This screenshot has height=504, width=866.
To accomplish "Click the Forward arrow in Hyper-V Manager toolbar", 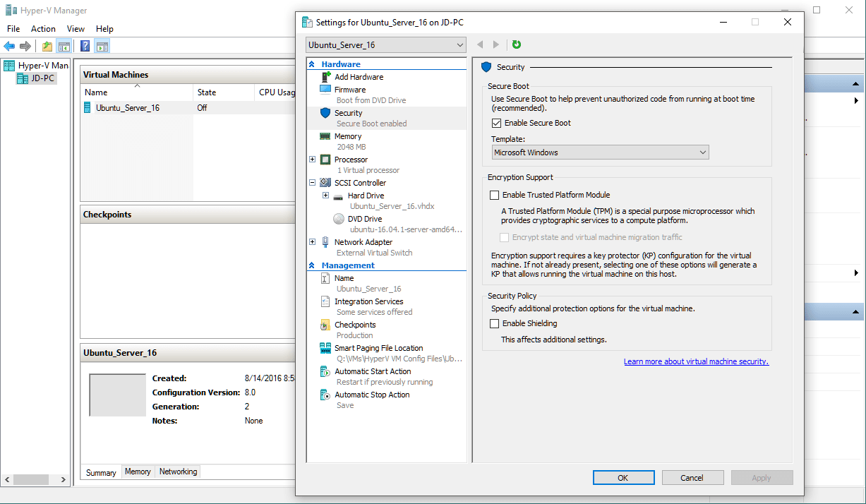I will point(25,47).
